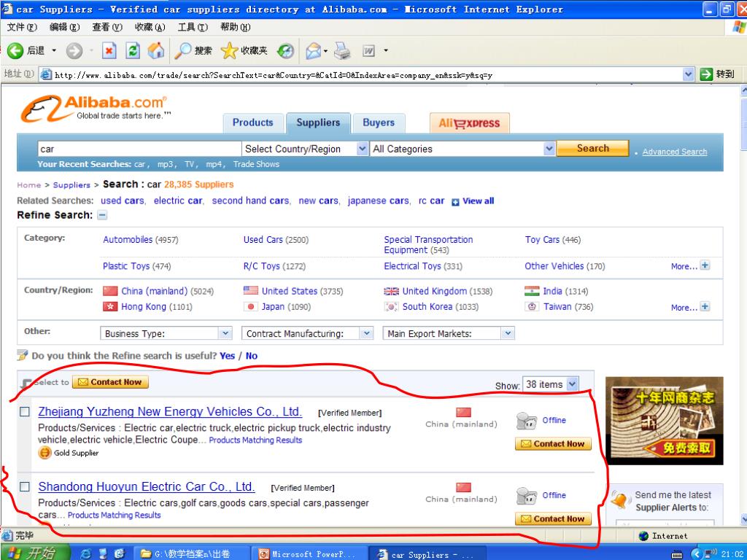Open 查看(V) menu

pos(107,27)
